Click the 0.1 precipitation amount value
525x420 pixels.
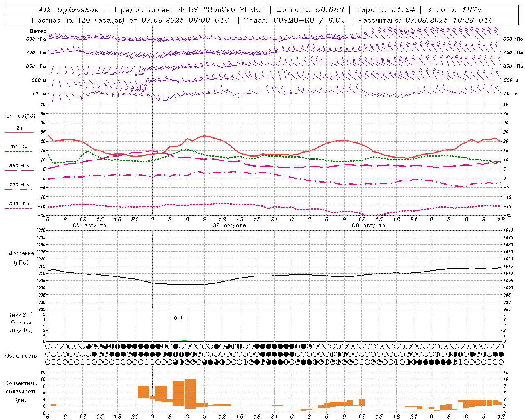pos(178,318)
